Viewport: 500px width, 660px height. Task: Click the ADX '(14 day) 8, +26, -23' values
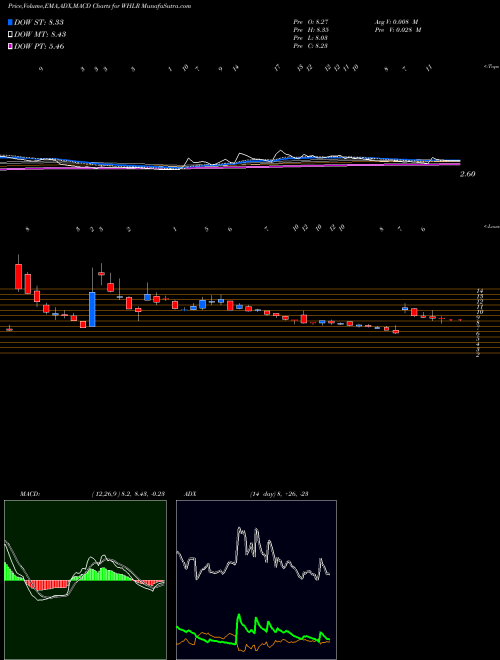pyautogui.click(x=277, y=494)
